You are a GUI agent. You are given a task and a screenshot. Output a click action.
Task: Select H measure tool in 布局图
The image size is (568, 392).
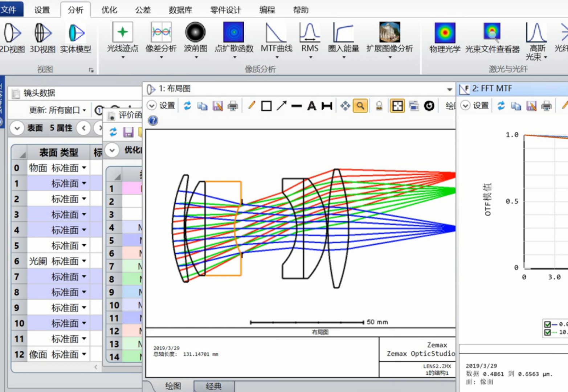tap(327, 106)
